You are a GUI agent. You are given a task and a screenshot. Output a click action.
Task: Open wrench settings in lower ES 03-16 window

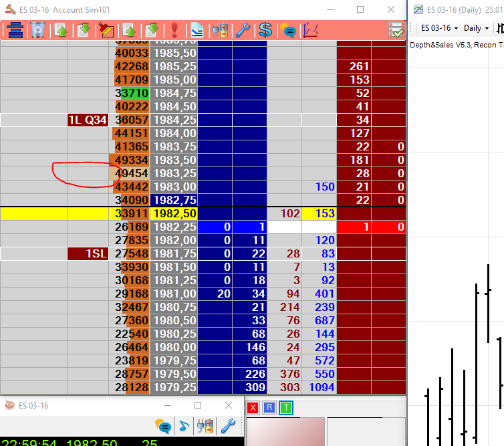click(x=228, y=427)
